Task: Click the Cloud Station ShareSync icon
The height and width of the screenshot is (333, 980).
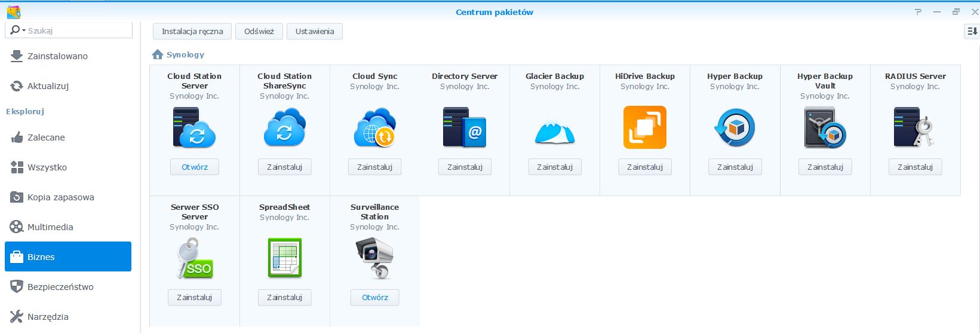Action: coord(284,127)
